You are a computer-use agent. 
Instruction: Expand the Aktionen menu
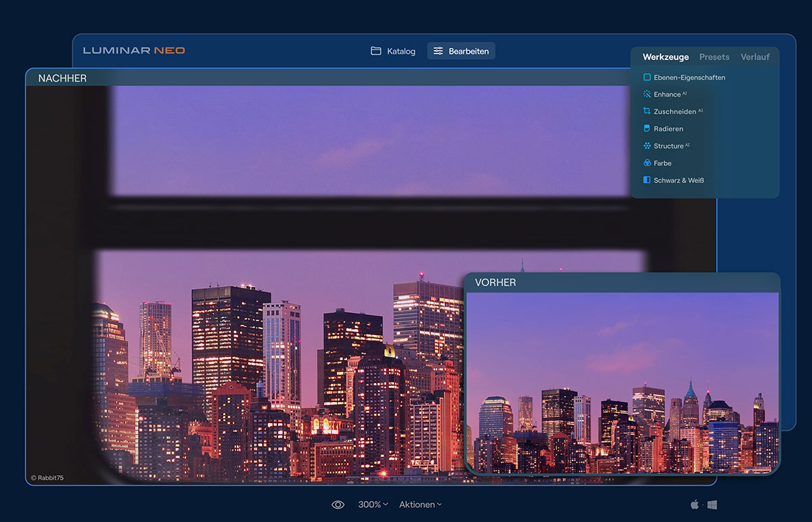click(x=420, y=504)
